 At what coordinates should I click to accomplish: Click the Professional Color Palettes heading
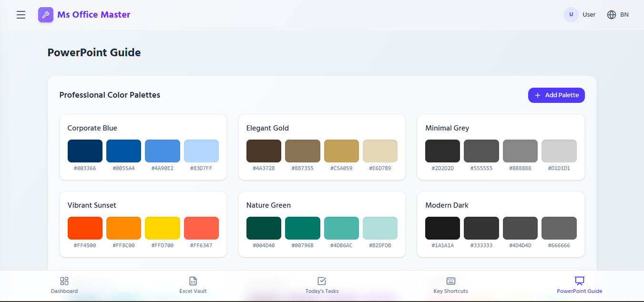(110, 95)
